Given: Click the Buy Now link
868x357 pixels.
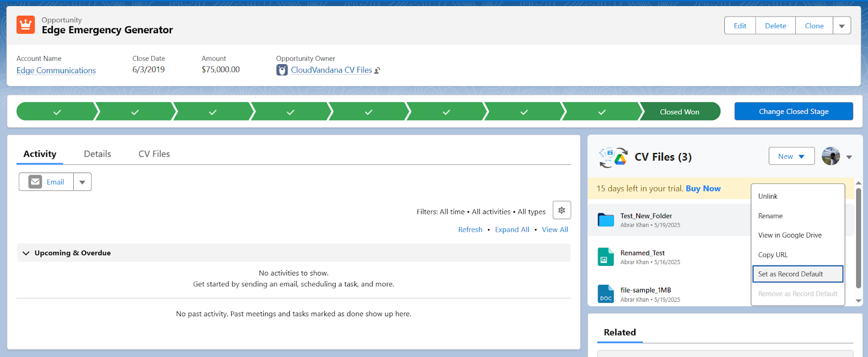Looking at the screenshot, I should (x=703, y=188).
